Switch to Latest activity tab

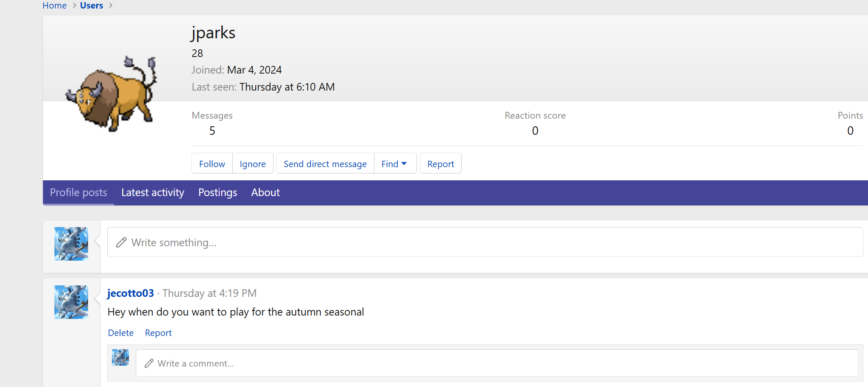[153, 193]
